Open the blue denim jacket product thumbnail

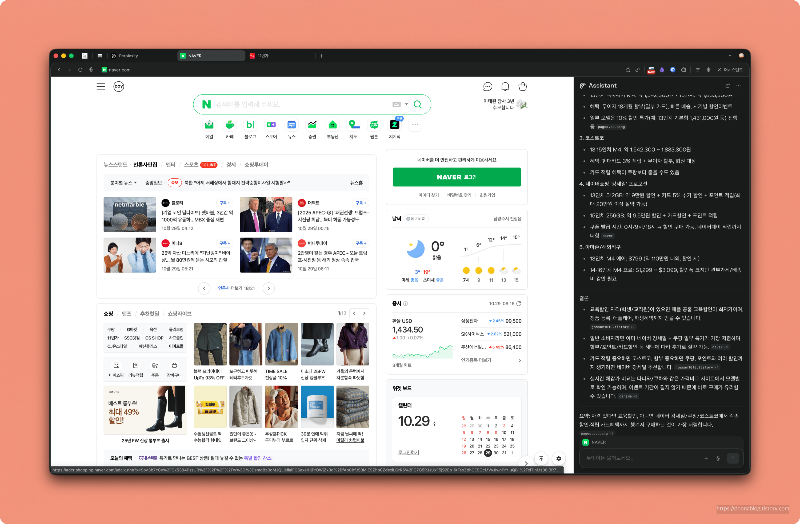point(281,344)
